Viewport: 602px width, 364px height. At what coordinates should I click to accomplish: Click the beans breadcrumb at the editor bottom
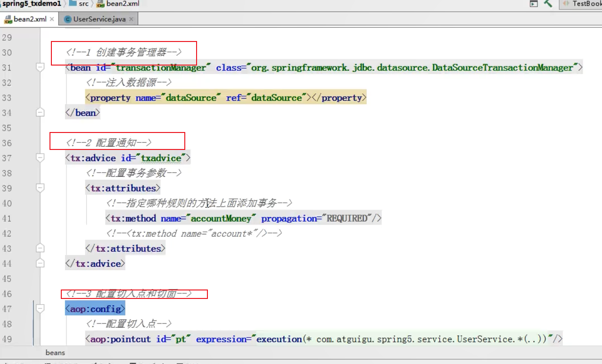point(55,353)
